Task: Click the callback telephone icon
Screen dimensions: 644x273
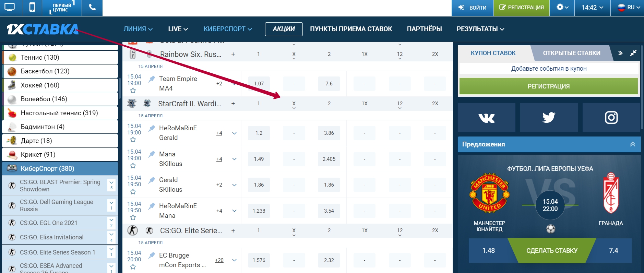Action: coord(92,8)
